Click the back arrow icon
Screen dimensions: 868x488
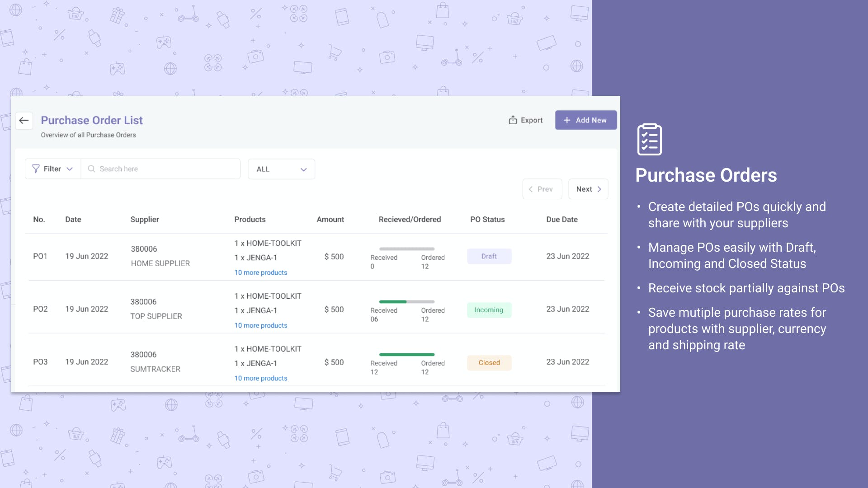click(x=24, y=120)
